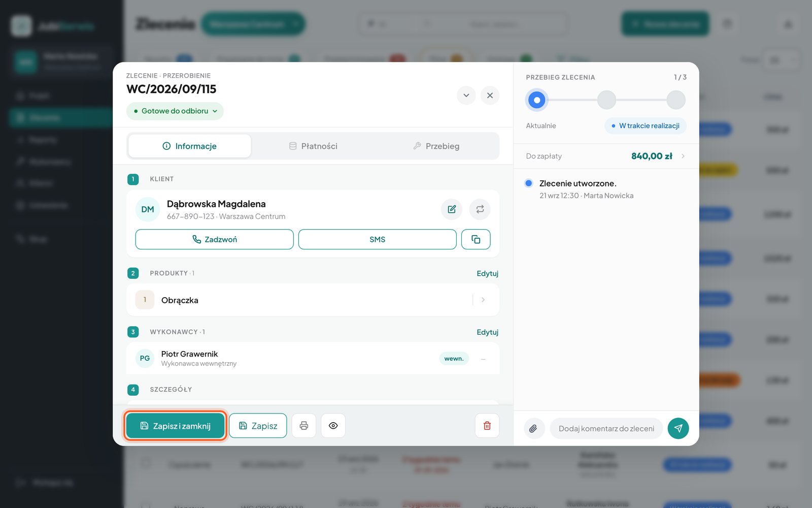Select the first progress step circle
The image size is (812, 508).
click(x=537, y=100)
